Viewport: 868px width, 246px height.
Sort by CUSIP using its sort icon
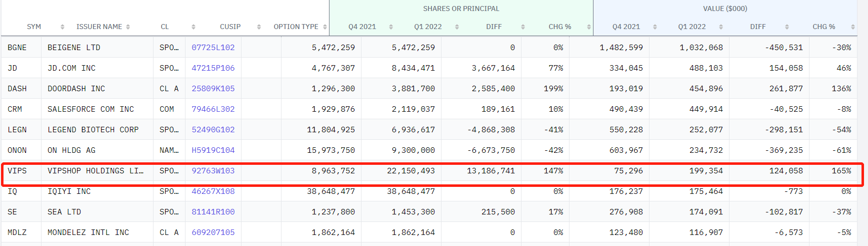pos(259,27)
